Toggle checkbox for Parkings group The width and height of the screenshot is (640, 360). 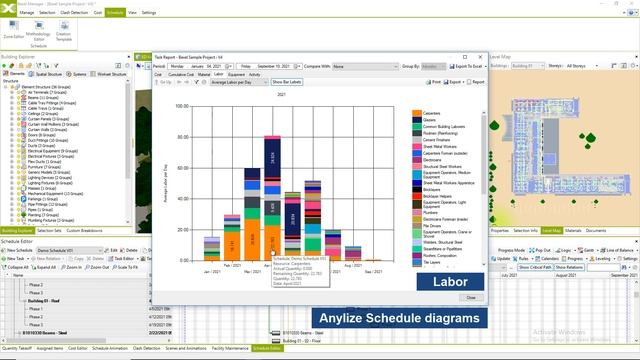pos(18,199)
